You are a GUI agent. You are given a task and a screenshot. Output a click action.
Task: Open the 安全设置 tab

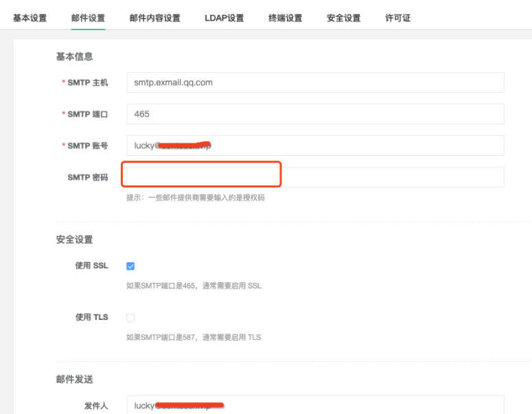click(x=344, y=18)
